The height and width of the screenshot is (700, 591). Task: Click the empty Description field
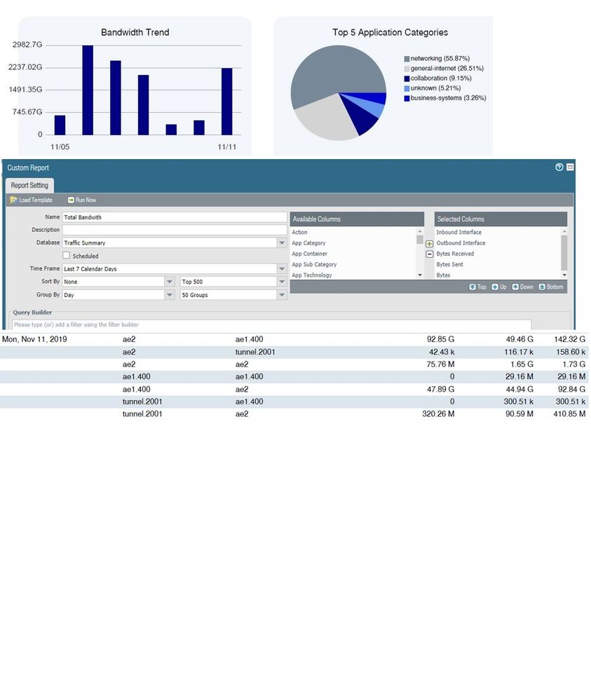click(175, 230)
